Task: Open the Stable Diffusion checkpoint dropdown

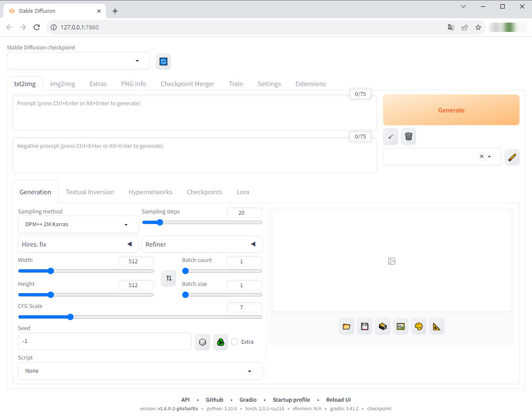Action: 78,61
